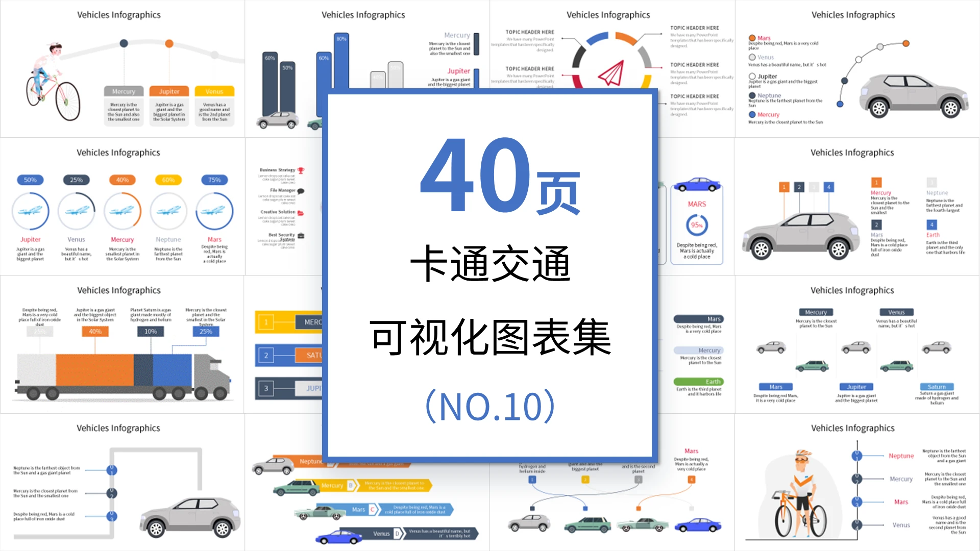
Task: Click blue box numbered 2 beside SATU
Action: [266, 356]
